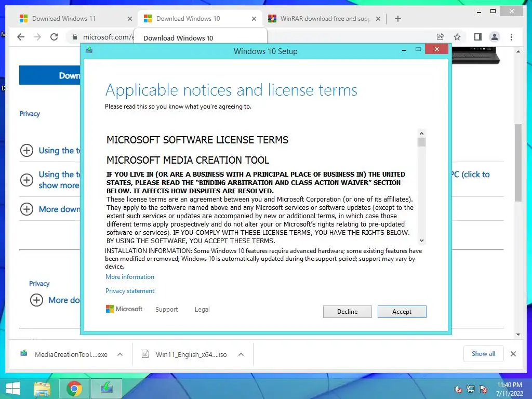Close the WinRAR download tab
Screen dimensions: 532x399
click(378, 19)
